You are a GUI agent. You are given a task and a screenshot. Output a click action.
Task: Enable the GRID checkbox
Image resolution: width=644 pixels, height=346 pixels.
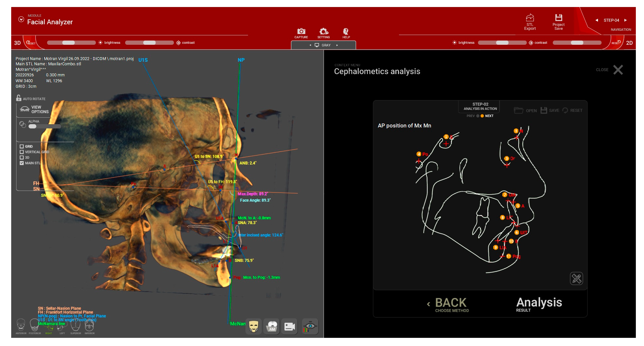coord(22,147)
